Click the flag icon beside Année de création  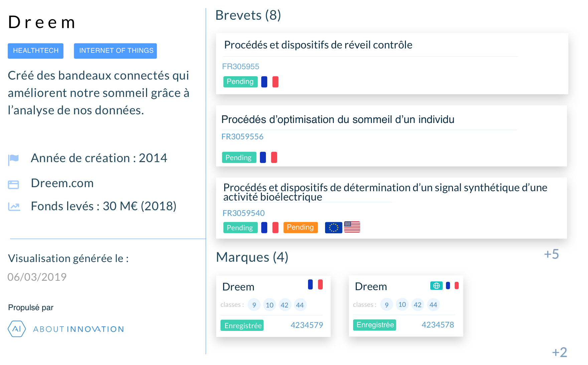tap(13, 159)
